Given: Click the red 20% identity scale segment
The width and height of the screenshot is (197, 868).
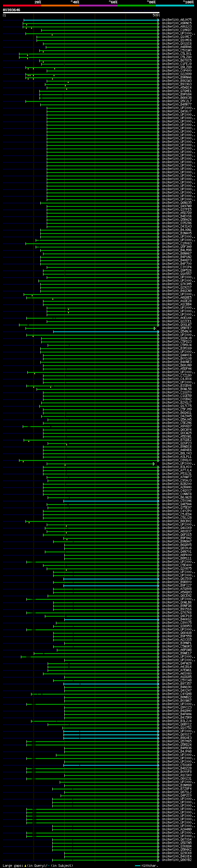Looking at the screenshot, I should coord(22,6).
